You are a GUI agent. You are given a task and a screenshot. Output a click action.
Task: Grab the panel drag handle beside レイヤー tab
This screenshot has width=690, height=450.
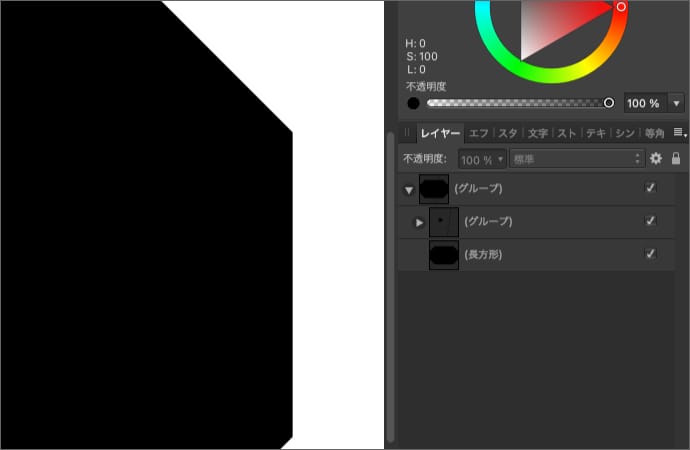point(407,133)
